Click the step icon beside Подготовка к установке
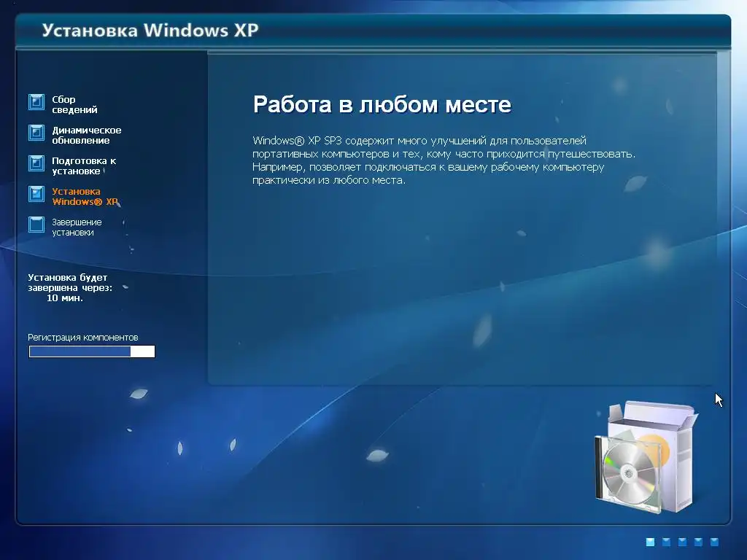This screenshot has width=747, height=560. tap(36, 163)
